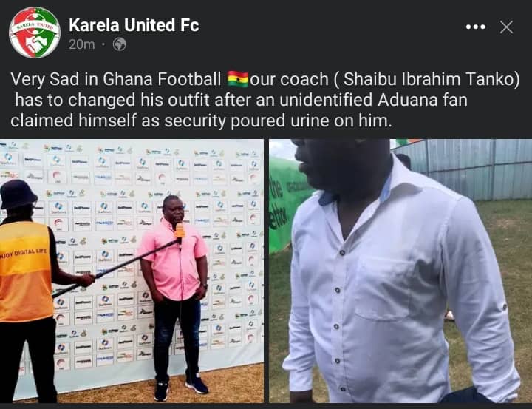Click the black bucket hat in left photo

click(x=18, y=195)
